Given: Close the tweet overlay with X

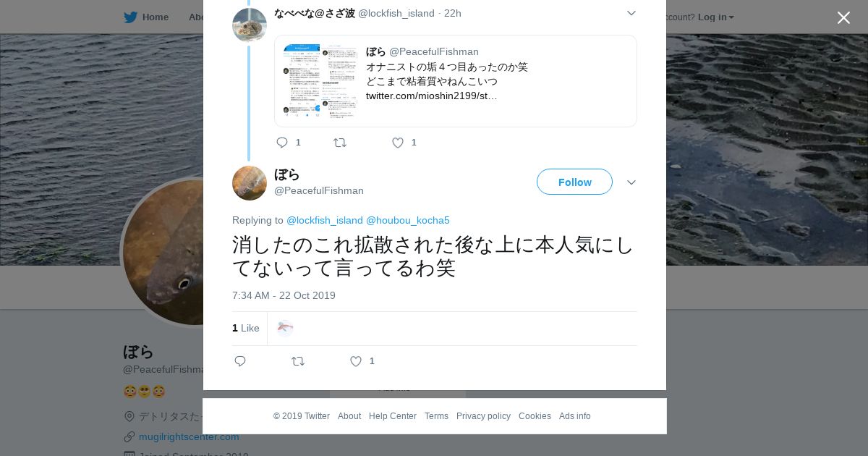Looking at the screenshot, I should [843, 17].
